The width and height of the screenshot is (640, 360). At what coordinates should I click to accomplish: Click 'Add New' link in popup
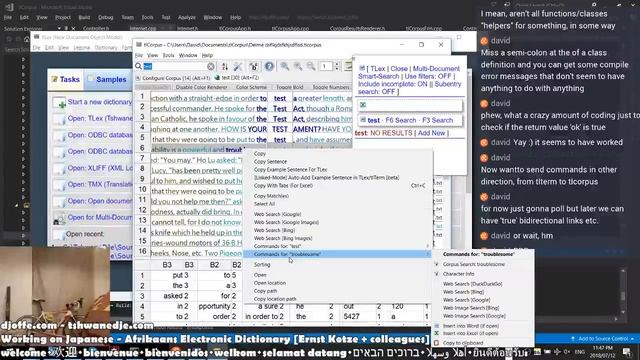coord(431,133)
